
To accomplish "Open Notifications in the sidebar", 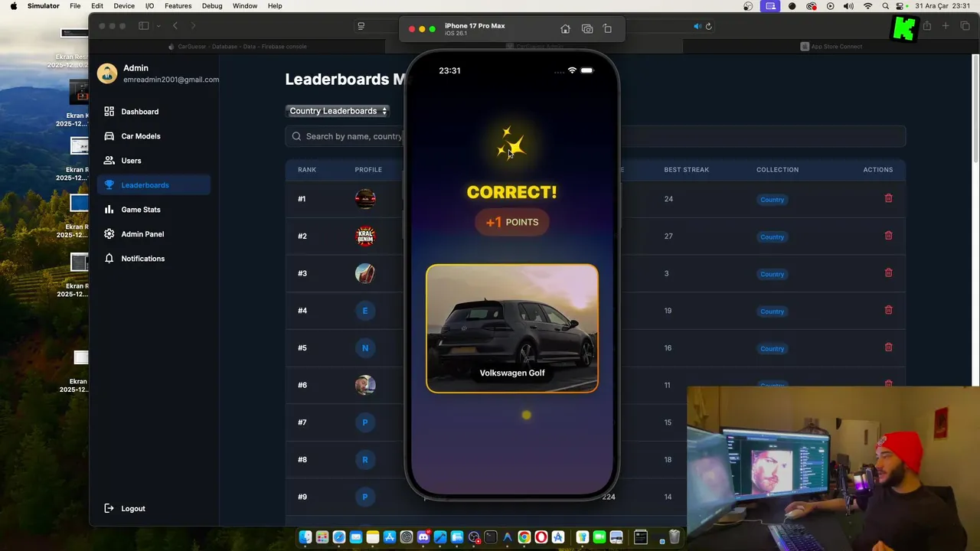I will click(153, 259).
